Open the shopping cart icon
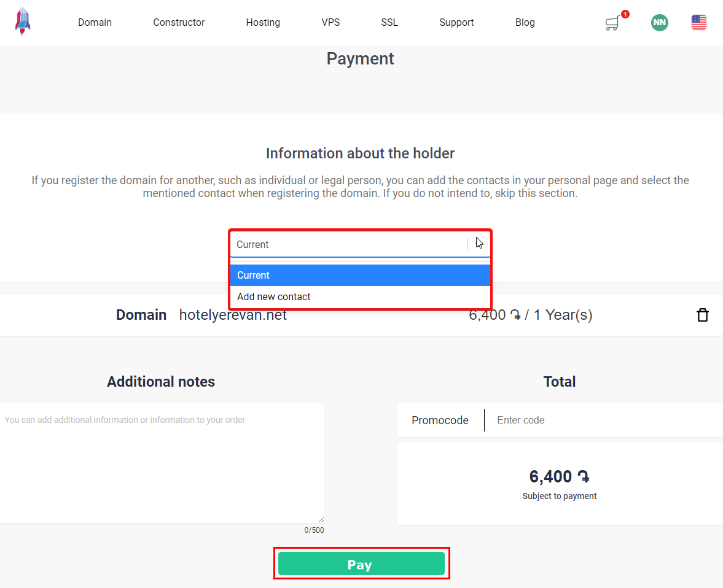The image size is (723, 588). pyautogui.click(x=612, y=23)
